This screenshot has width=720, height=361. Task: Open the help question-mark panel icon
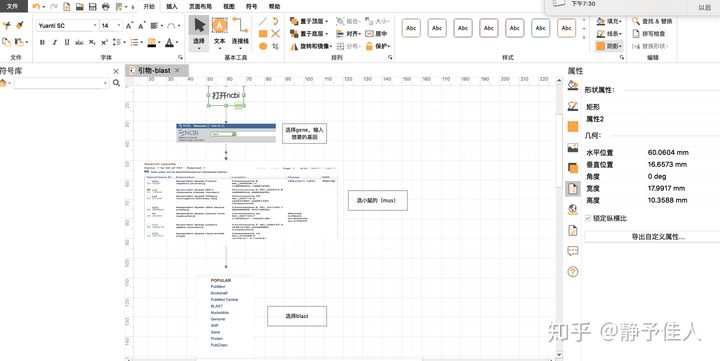[573, 272]
